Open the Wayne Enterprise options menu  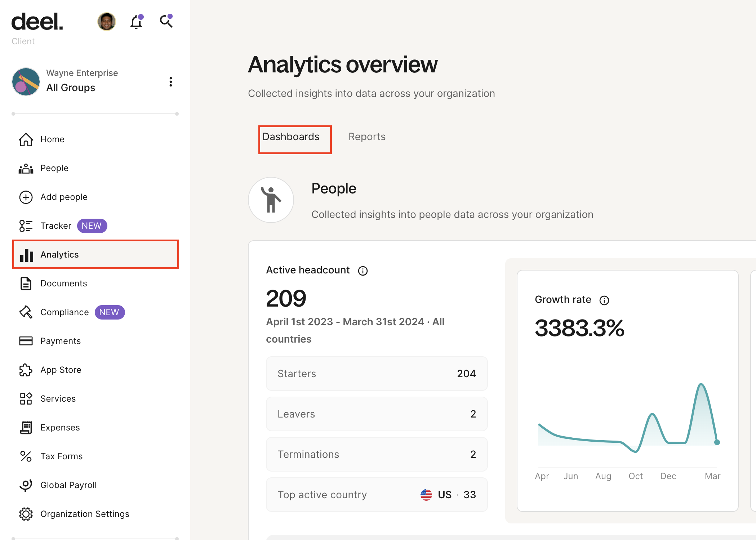[171, 82]
